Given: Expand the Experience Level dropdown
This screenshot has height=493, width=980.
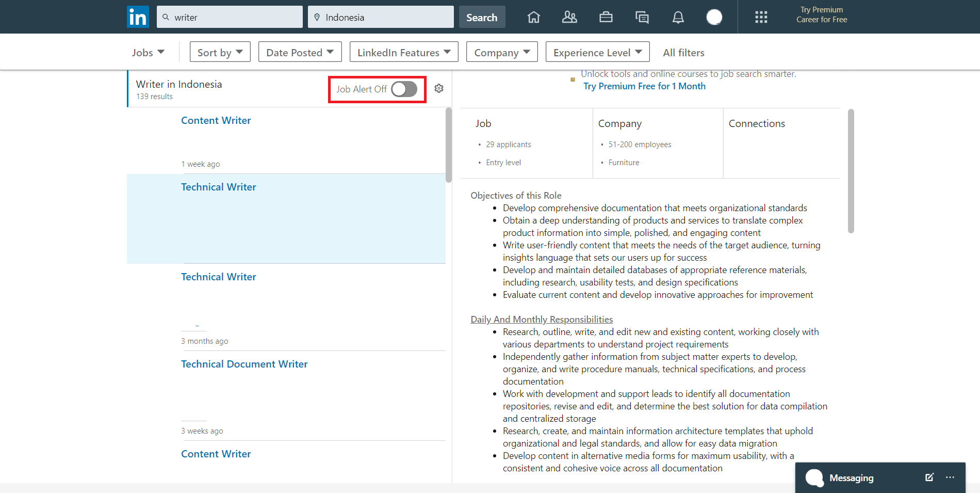Looking at the screenshot, I should tap(597, 52).
